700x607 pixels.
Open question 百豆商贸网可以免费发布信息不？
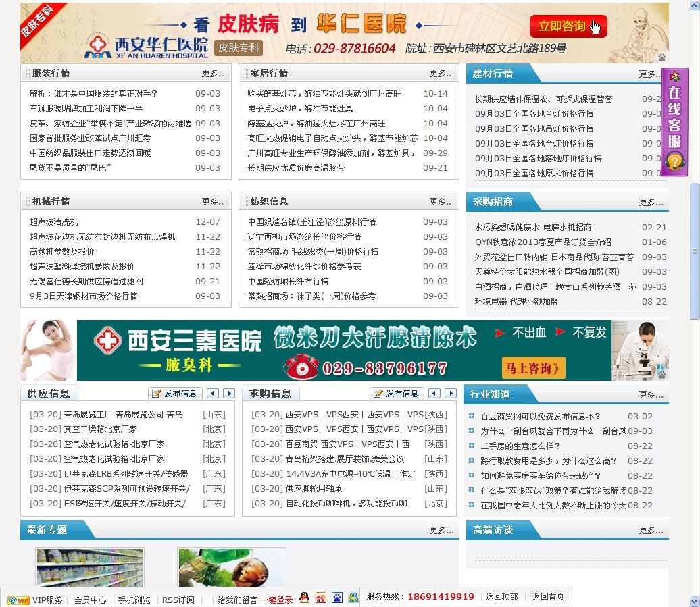(x=541, y=417)
